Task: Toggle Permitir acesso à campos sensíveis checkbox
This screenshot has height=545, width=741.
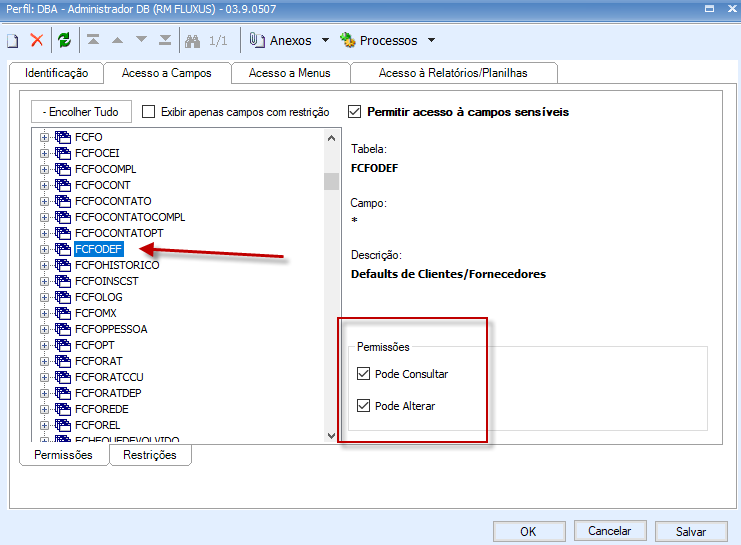Action: click(354, 112)
